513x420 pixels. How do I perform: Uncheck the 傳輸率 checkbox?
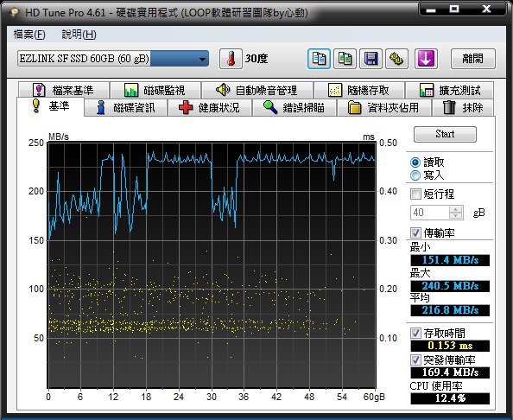[x=415, y=232]
